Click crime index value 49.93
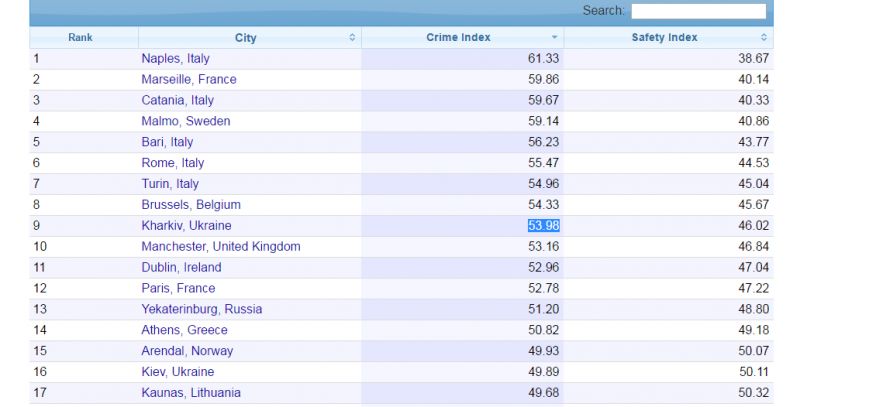The image size is (869, 407). (544, 351)
